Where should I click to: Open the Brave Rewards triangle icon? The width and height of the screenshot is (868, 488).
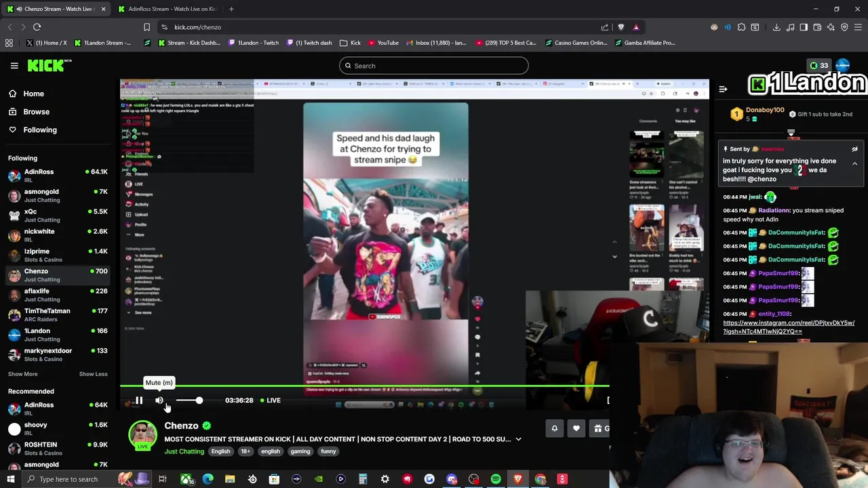635,27
